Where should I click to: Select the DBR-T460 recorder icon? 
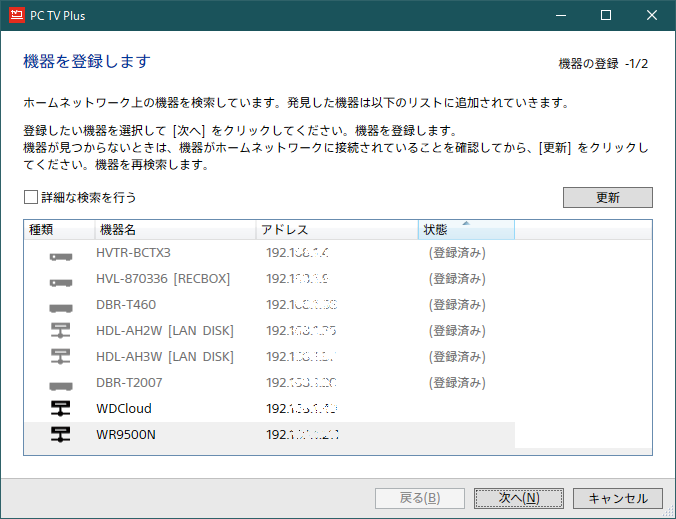click(x=61, y=309)
